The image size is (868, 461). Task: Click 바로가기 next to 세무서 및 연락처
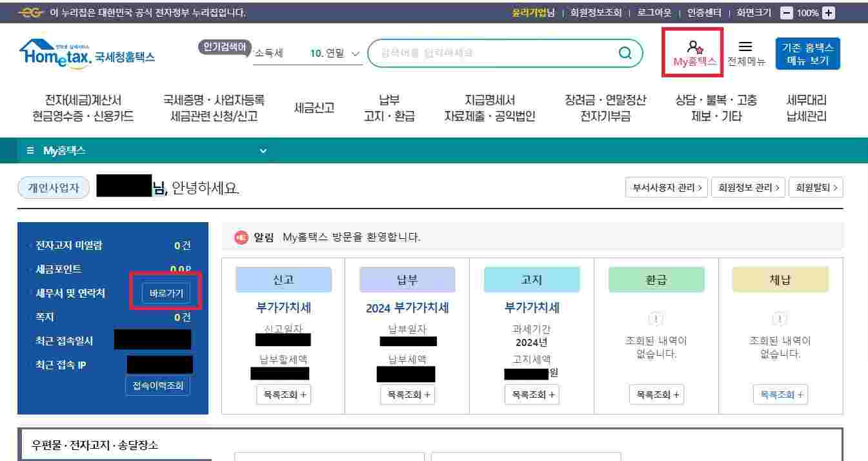(166, 293)
